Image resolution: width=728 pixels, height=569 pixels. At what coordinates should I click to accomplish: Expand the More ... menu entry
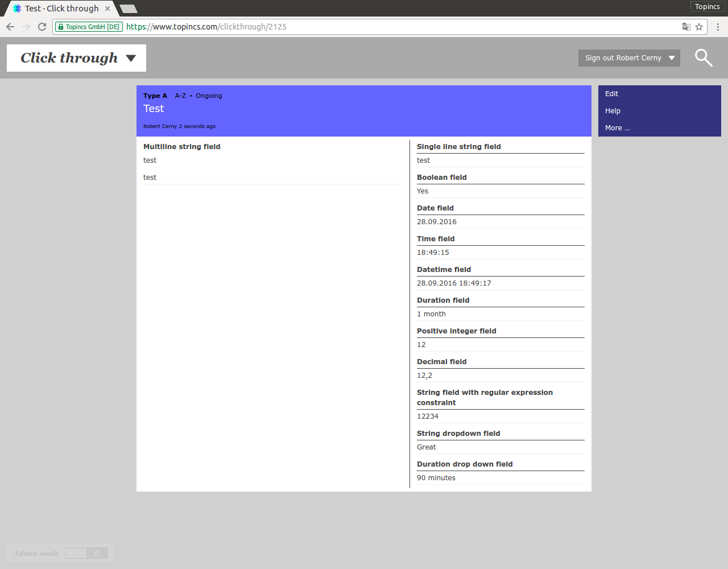point(617,128)
